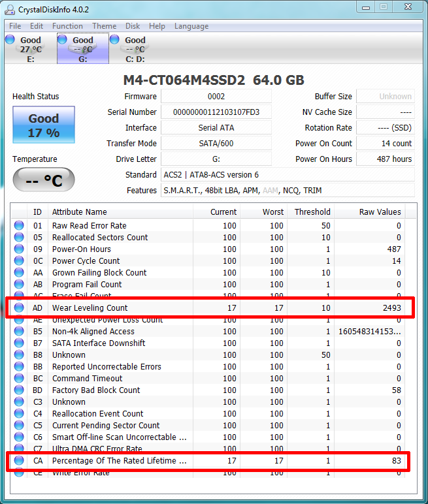This screenshot has width=428, height=504.
Task: Click the Power On Hours field 487 hours
Action: 386,159
